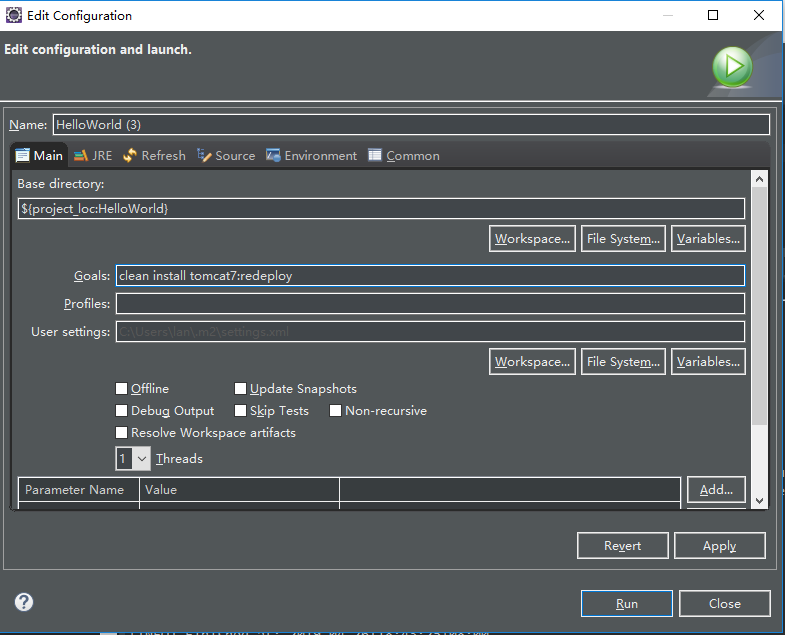The height and width of the screenshot is (635, 785).
Task: Close the Edit Configuration dialog with Close button
Action: [x=724, y=603]
